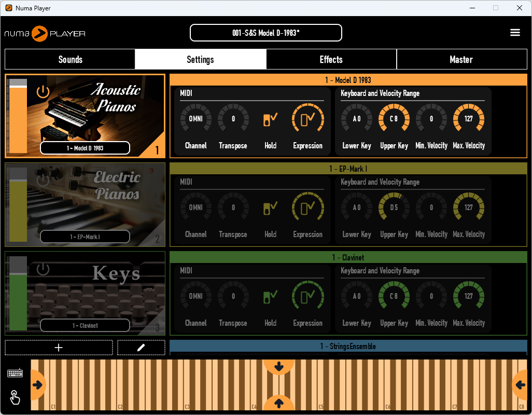Toggle Hold pedal for Model D 1983
Image resolution: width=532 pixels, height=415 pixels.
(271, 119)
